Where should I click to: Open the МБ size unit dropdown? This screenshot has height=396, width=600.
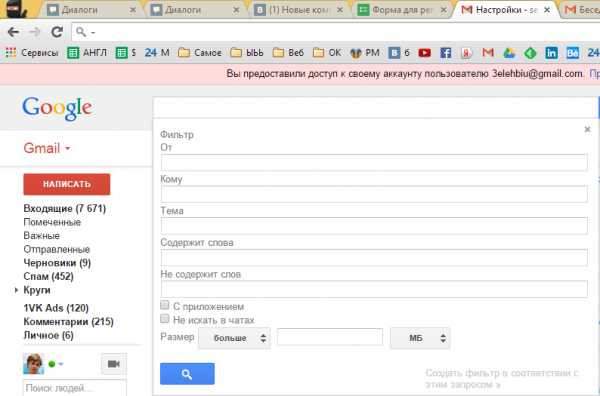[x=420, y=338]
